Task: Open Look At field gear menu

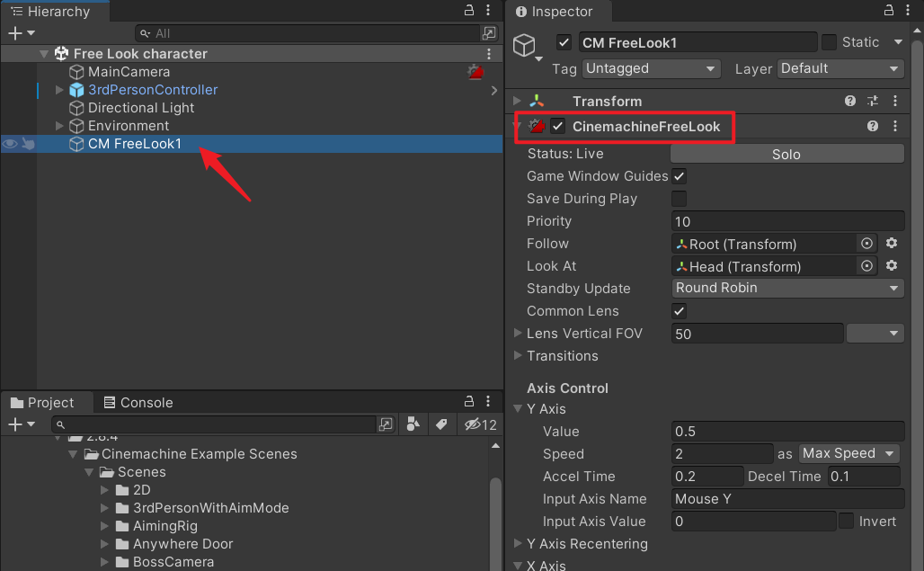Action: tap(892, 265)
